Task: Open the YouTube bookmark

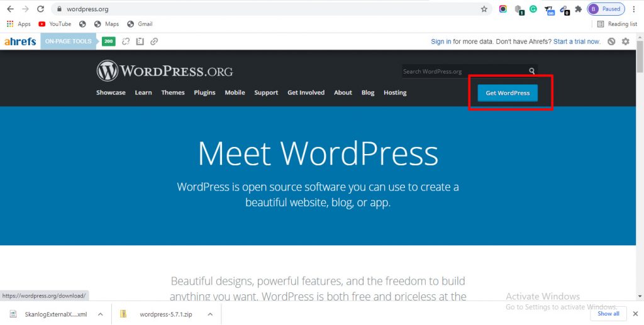Action: tap(55, 24)
